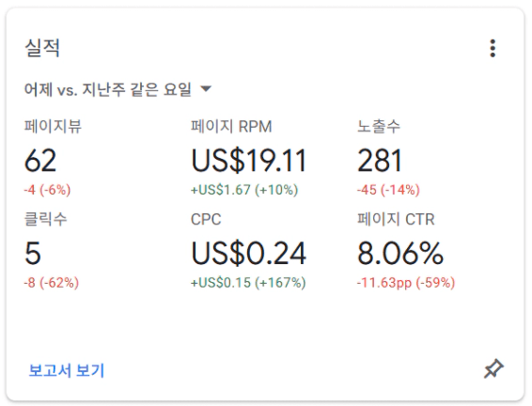Select the 페이지 CTR metric label
The width and height of the screenshot is (532, 406).
coord(396,219)
